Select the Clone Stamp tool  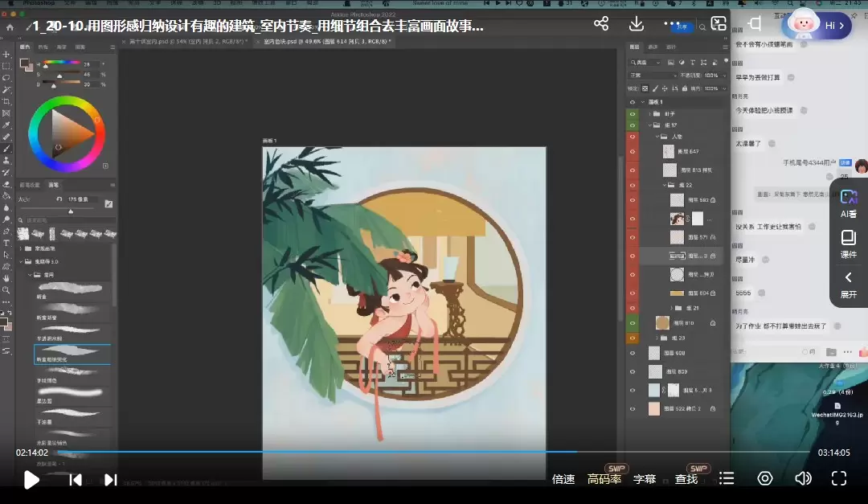(6, 160)
